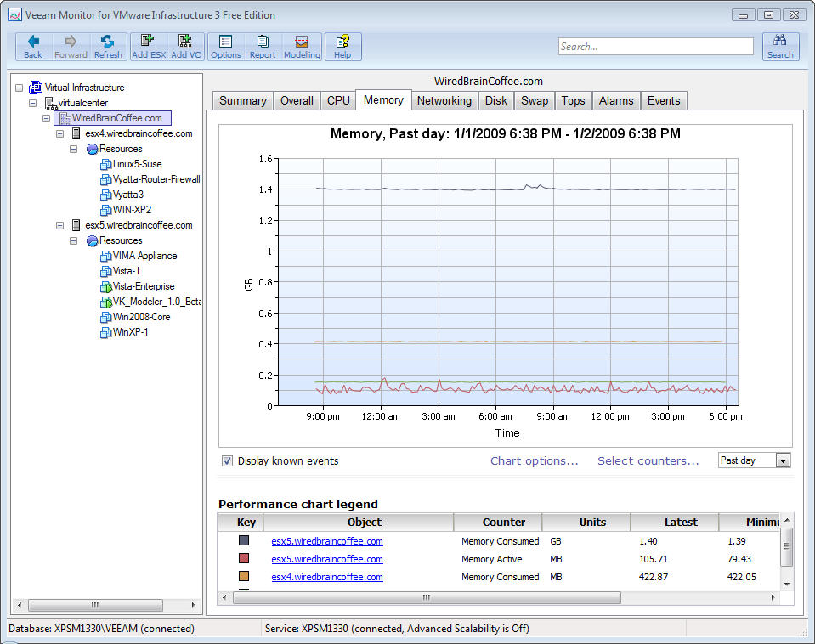Viewport: 815px width, 644px height.
Task: Open the Report toolbar icon
Action: pyautogui.click(x=263, y=46)
